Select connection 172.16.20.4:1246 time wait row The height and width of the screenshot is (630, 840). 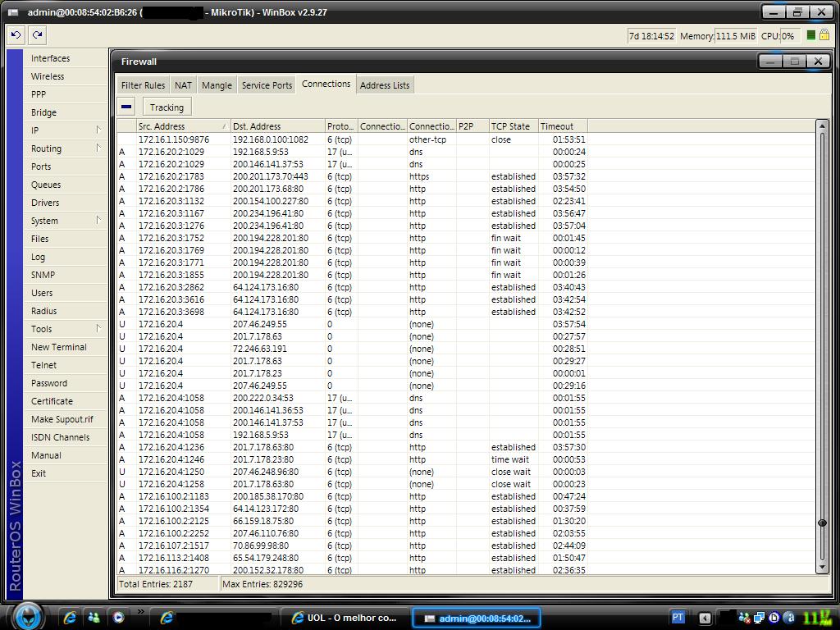pyautogui.click(x=353, y=459)
